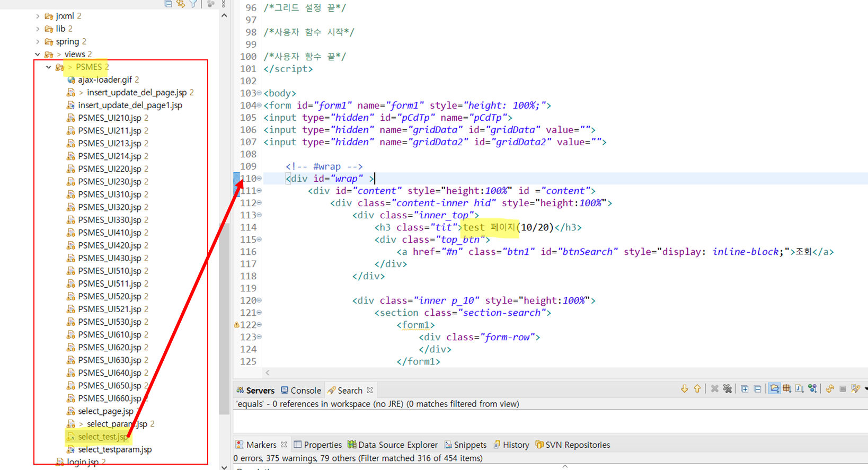Expand the lib folder

(x=38, y=29)
